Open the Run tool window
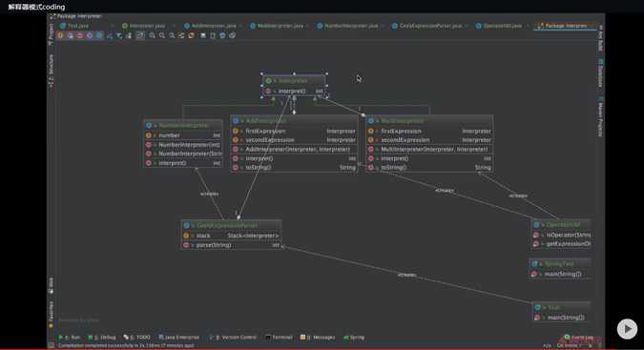The image size is (644, 350). pos(70,338)
